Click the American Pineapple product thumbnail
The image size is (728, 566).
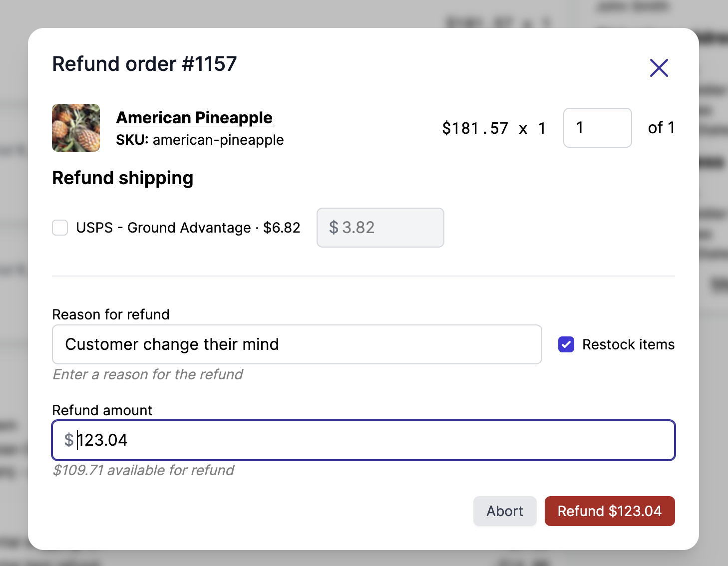click(75, 128)
